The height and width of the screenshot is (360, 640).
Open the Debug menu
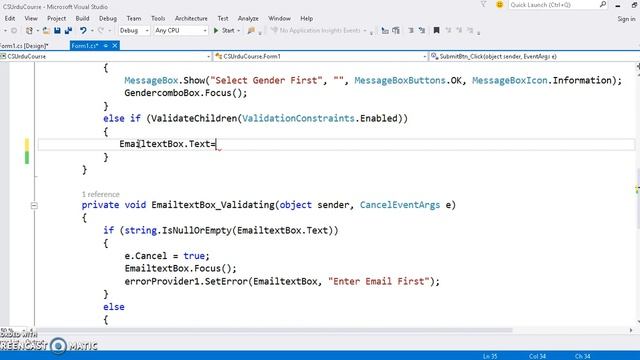(x=108, y=18)
